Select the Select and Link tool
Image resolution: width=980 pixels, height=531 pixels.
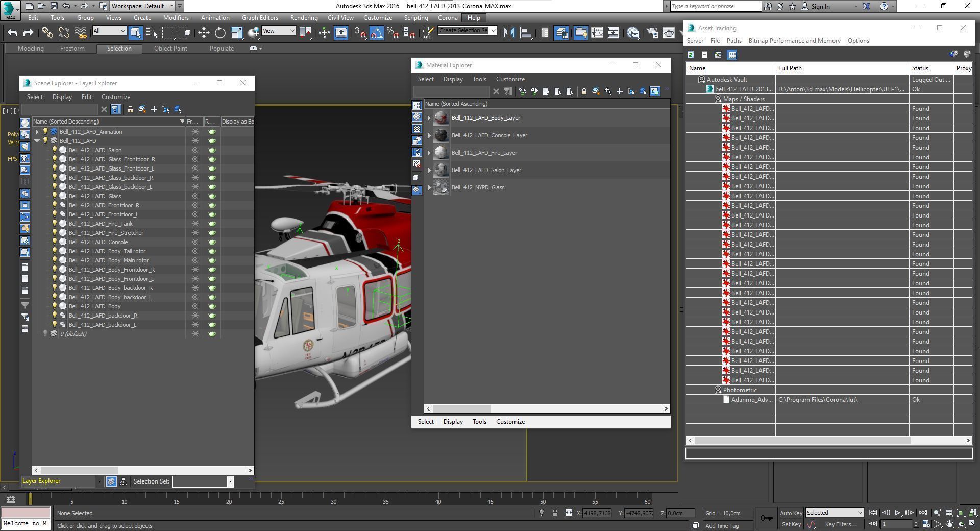click(47, 33)
